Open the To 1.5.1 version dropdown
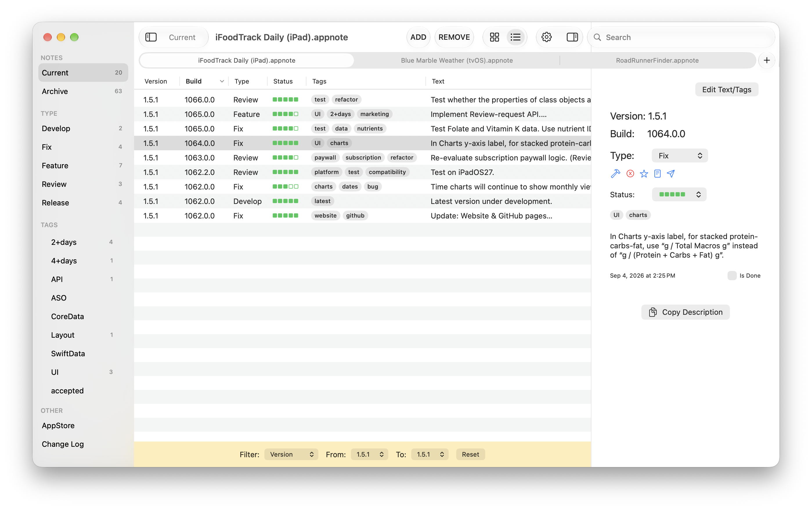 (430, 454)
